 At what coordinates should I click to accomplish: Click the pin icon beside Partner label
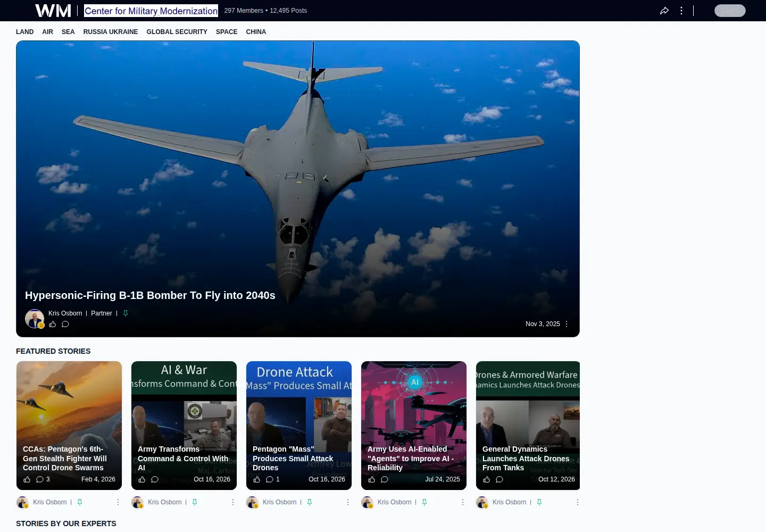pyautogui.click(x=126, y=313)
